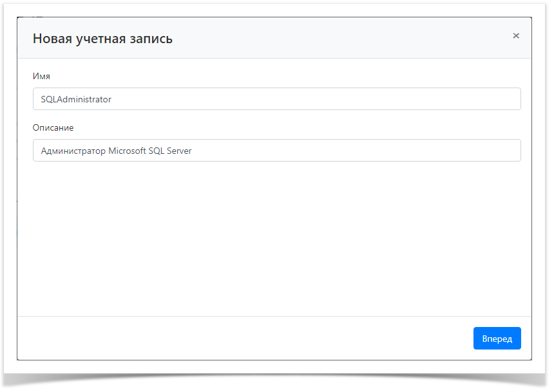This screenshot has height=392, width=554.
Task: Click the dialog title Новая учетная запись
Action: click(x=102, y=38)
